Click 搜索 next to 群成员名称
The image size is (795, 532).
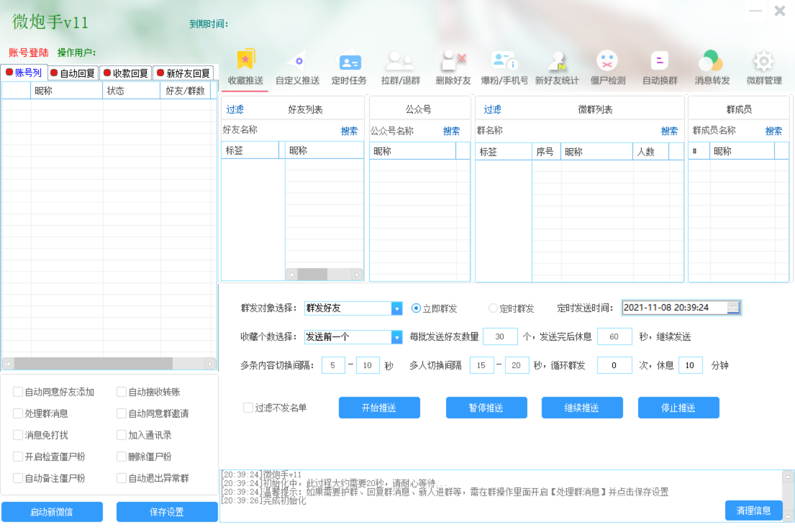tap(773, 131)
